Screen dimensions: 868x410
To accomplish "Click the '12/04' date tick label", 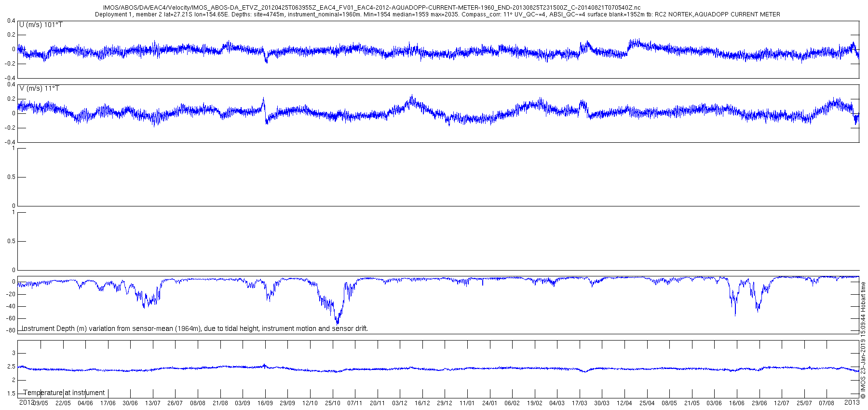I will (624, 403).
